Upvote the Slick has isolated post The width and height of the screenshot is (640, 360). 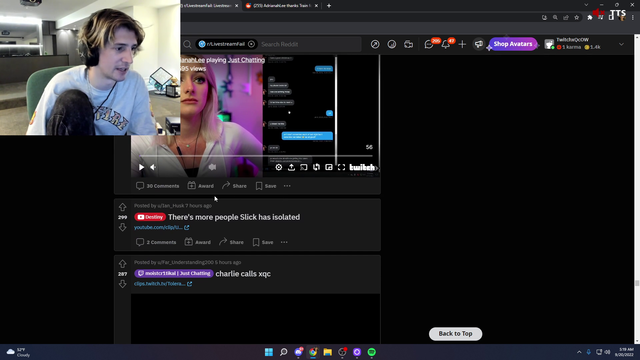[122, 207]
